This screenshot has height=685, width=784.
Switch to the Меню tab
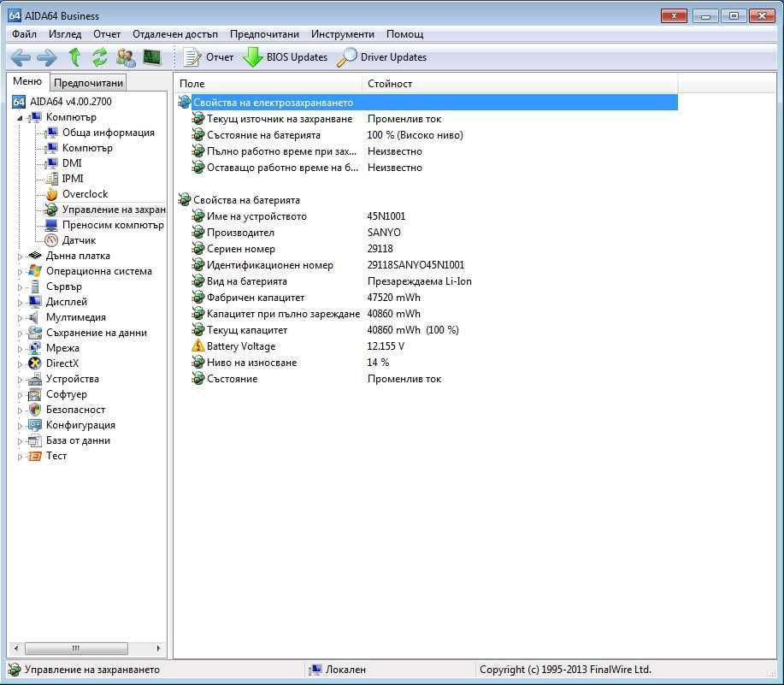click(27, 81)
